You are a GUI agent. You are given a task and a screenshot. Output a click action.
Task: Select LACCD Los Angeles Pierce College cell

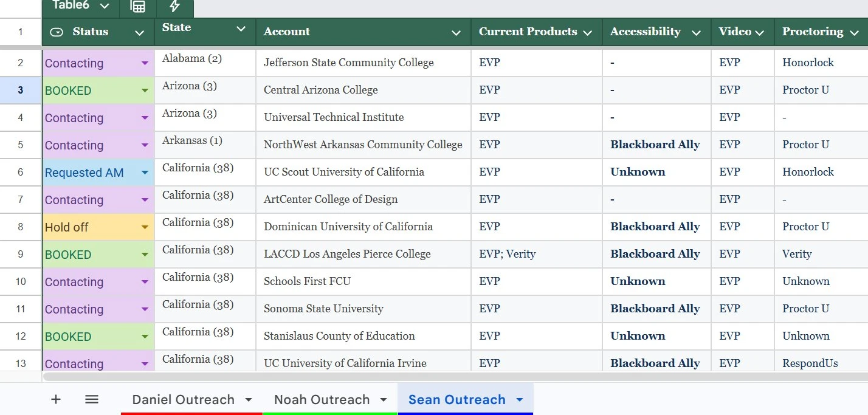point(363,254)
